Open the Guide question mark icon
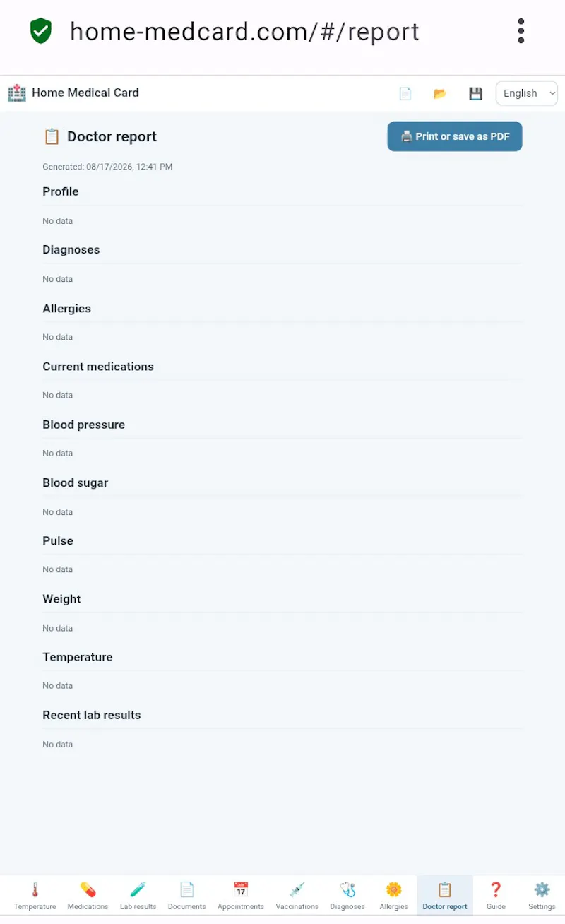This screenshot has width=565, height=924. pos(496,895)
